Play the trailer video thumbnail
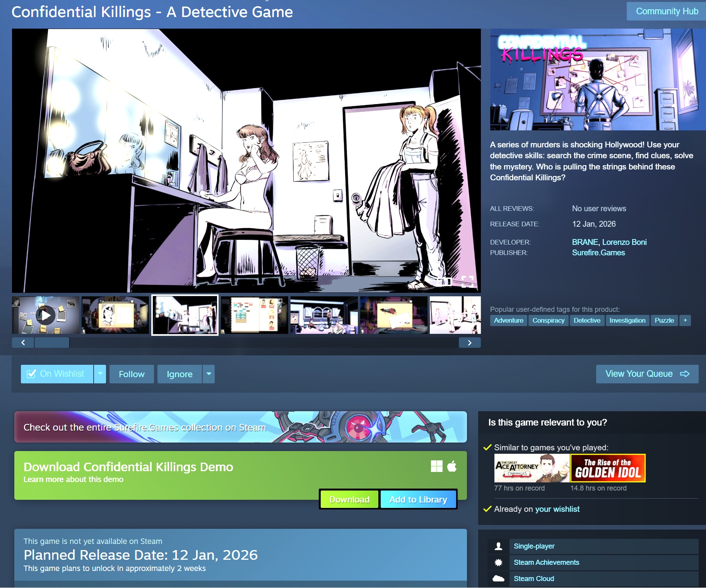Screen dimensions: 706x588 [46, 315]
